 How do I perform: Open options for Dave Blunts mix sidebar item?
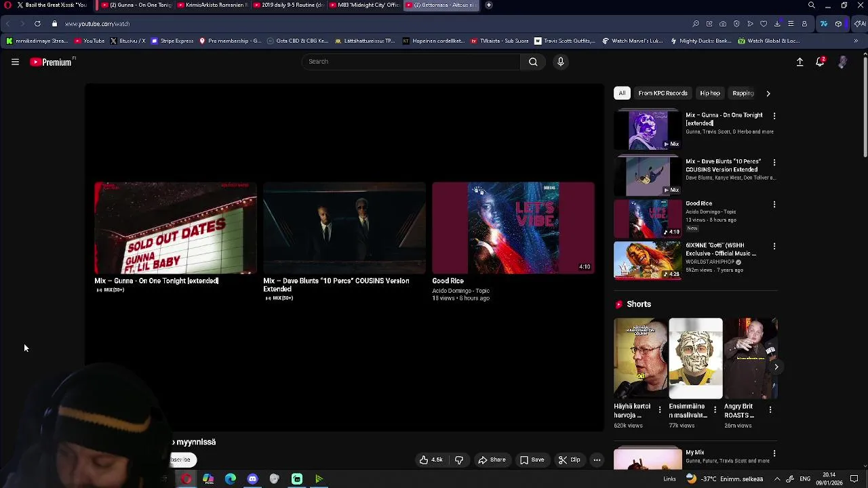click(774, 163)
